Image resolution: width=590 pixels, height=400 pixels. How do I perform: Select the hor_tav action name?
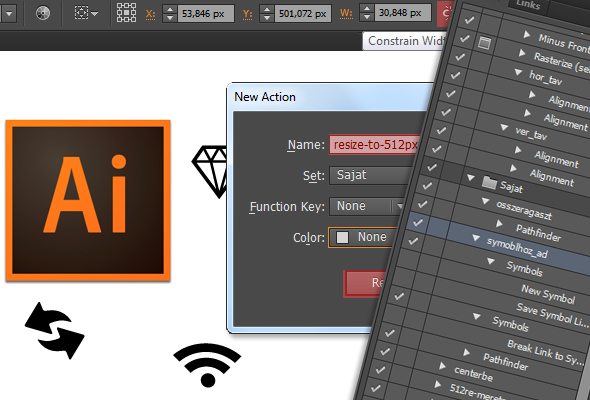point(546,78)
